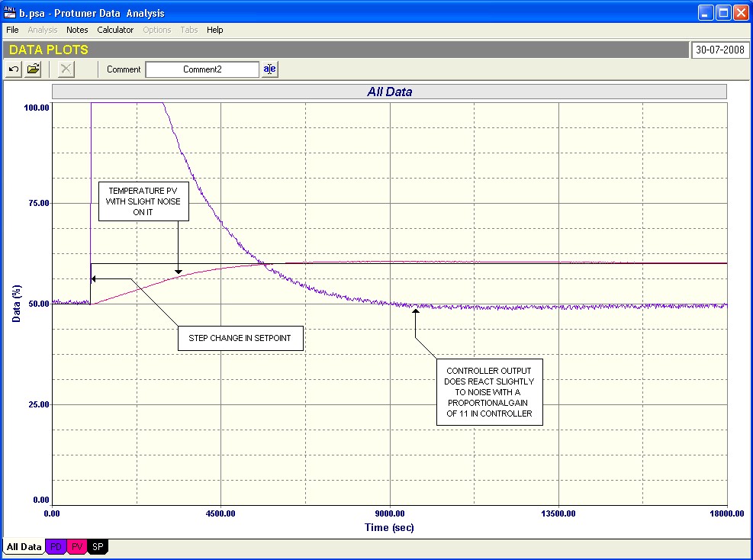This screenshot has width=753, height=560.
Task: Click the greyed Analysis menu item
Action: point(43,30)
